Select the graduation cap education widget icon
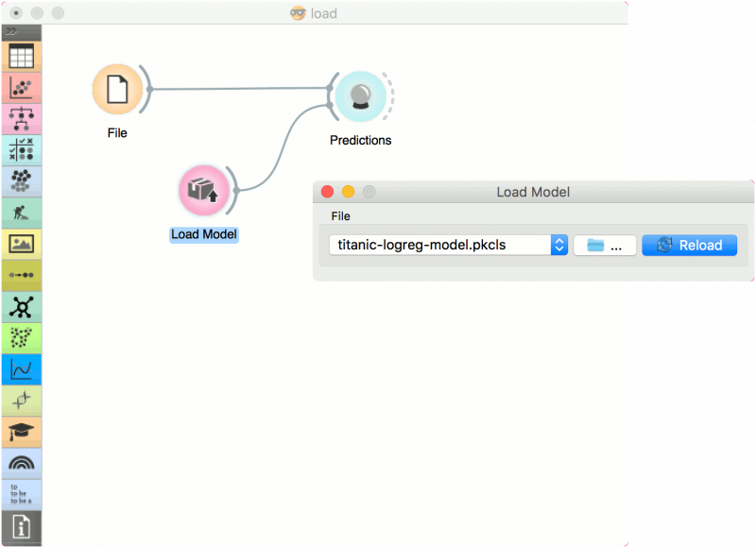Viewport: 756px width, 548px height. pos(21,433)
